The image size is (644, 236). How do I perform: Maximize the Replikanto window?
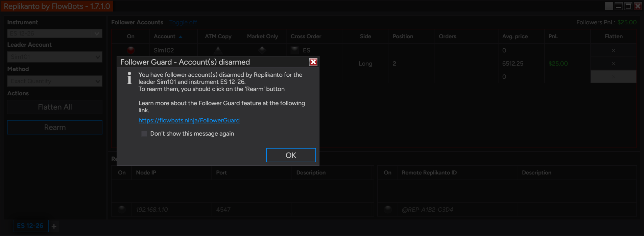point(628,6)
